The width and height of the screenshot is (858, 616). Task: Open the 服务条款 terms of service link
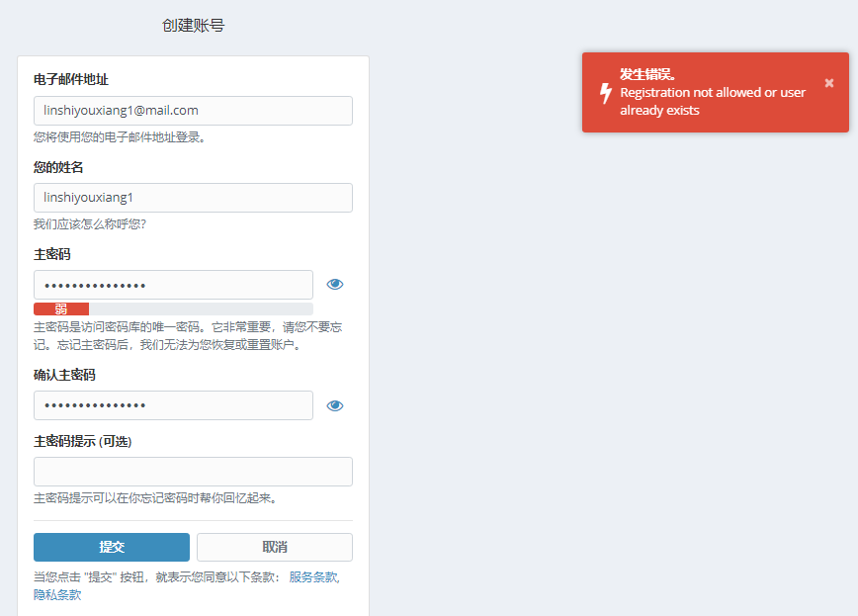(313, 576)
